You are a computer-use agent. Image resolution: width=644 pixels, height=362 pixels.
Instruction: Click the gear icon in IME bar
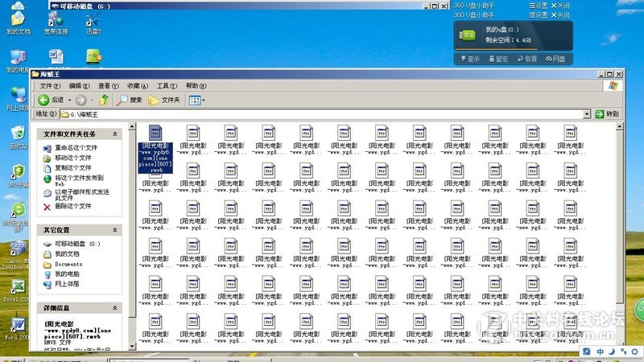pyautogui.click(x=634, y=352)
